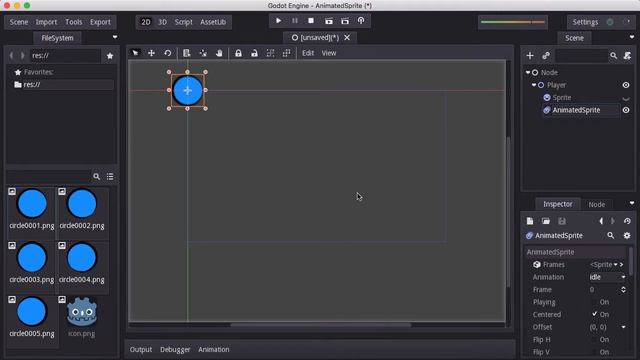The image size is (640, 360).
Task: Create new resource in Inspector
Action: 530,221
